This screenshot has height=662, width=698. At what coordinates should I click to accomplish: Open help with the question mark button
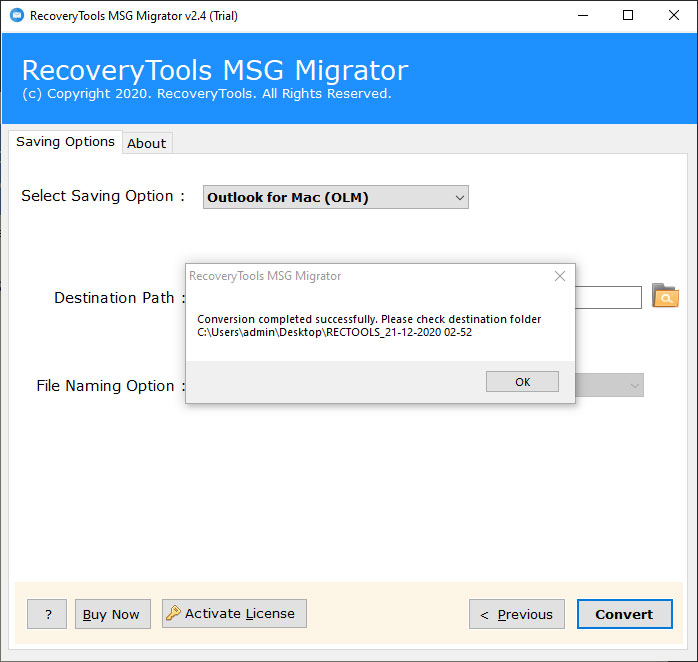[x=47, y=614]
